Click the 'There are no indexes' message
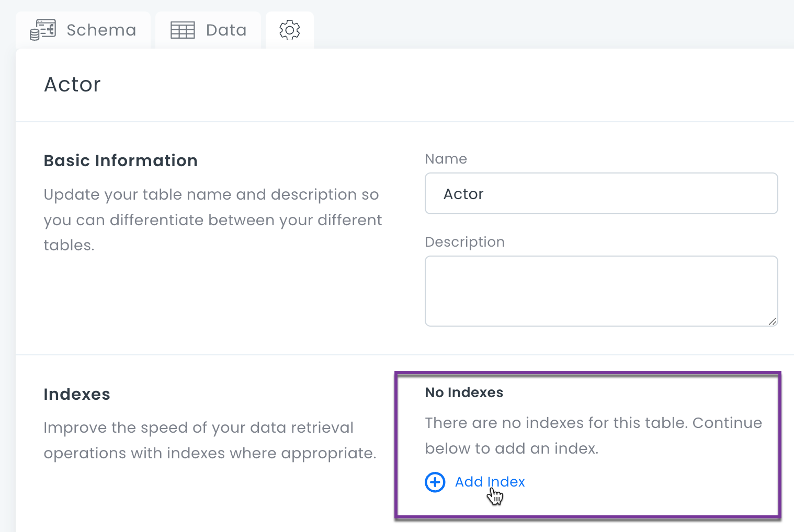Viewport: 794px width, 532px height. click(593, 435)
